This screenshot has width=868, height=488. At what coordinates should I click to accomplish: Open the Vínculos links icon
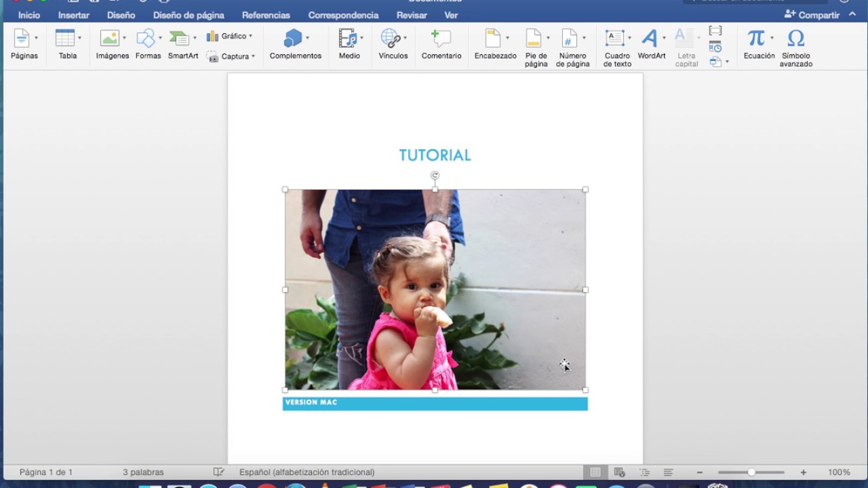click(x=390, y=38)
